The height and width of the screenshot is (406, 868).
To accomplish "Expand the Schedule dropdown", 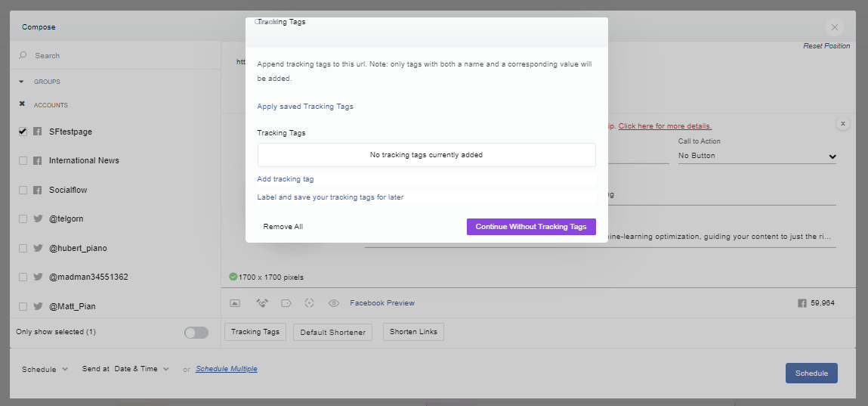I will pos(45,369).
